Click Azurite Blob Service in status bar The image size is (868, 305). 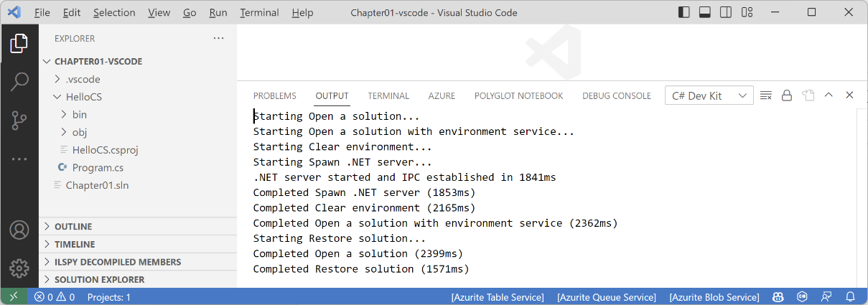714,296
